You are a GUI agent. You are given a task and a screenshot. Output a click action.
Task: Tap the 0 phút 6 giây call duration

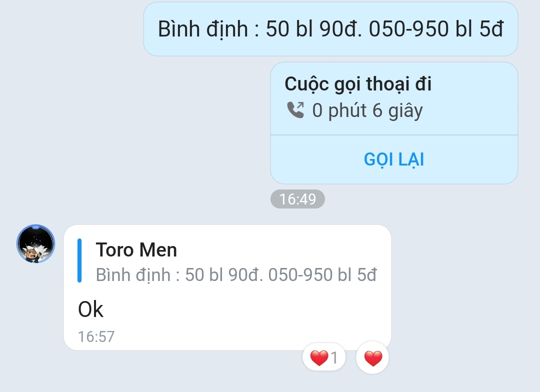click(367, 110)
